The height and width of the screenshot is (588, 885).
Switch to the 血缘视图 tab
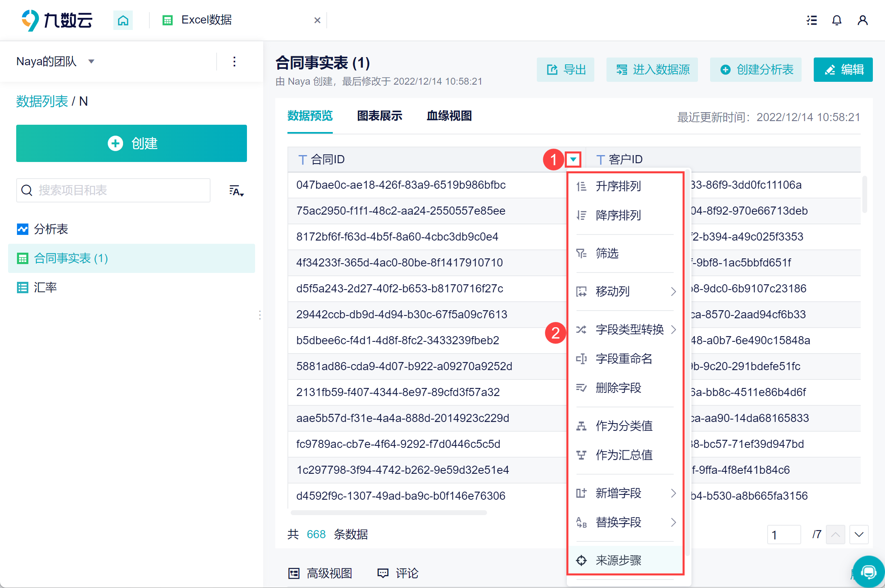(449, 116)
